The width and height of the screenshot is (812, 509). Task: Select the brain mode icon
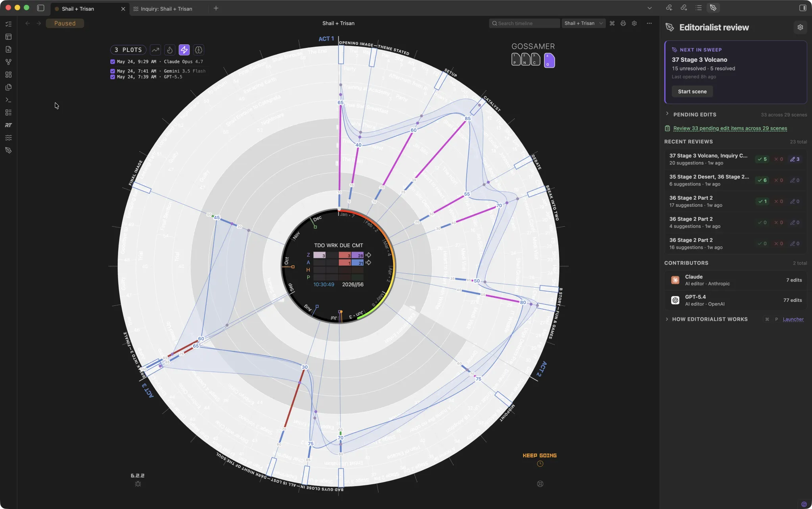pos(199,50)
